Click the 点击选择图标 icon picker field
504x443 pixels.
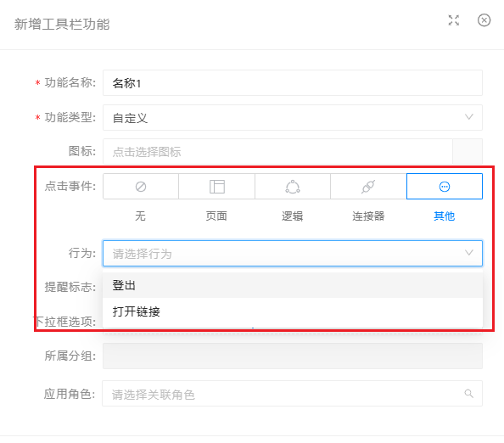tap(277, 152)
